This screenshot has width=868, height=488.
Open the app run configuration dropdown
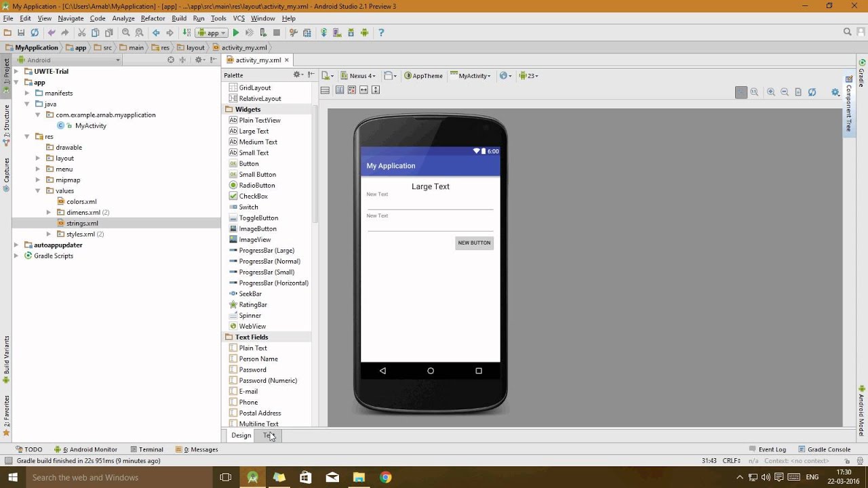[212, 33]
